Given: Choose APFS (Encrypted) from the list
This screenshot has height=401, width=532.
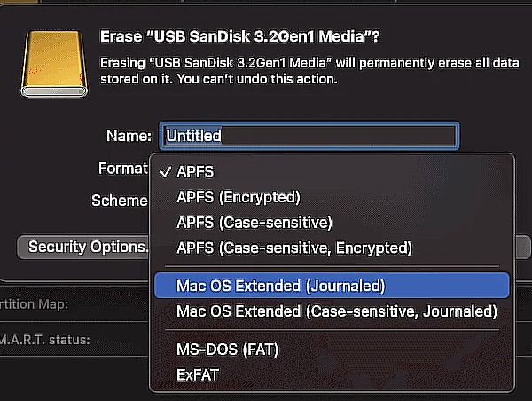Looking at the screenshot, I should 239,196.
